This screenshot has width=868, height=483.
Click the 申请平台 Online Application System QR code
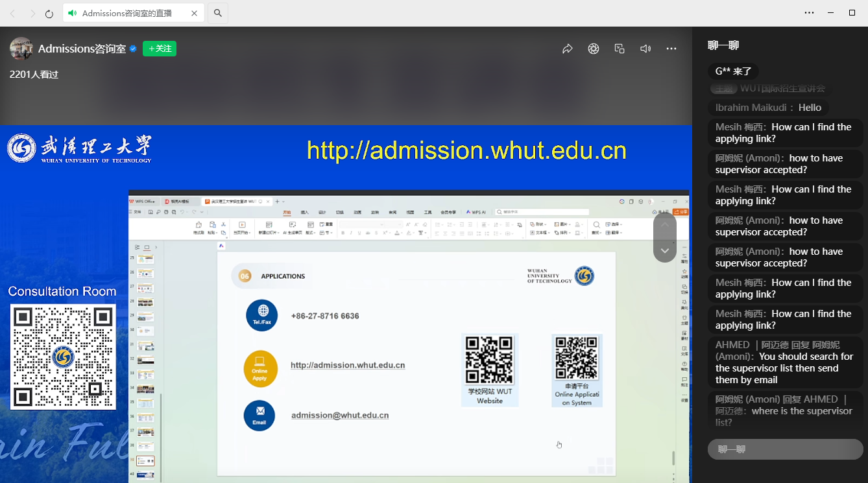577,359
